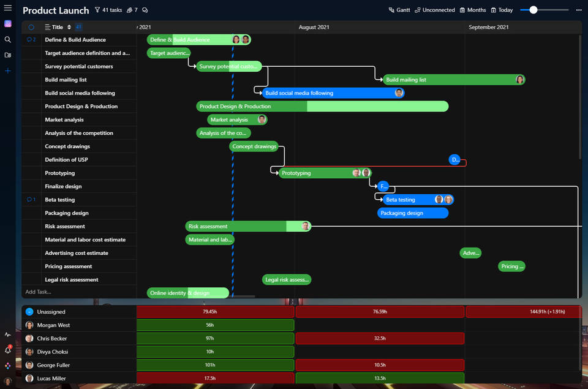Collapse the Unassigned workload row
The width and height of the screenshot is (588, 389).
(x=29, y=312)
